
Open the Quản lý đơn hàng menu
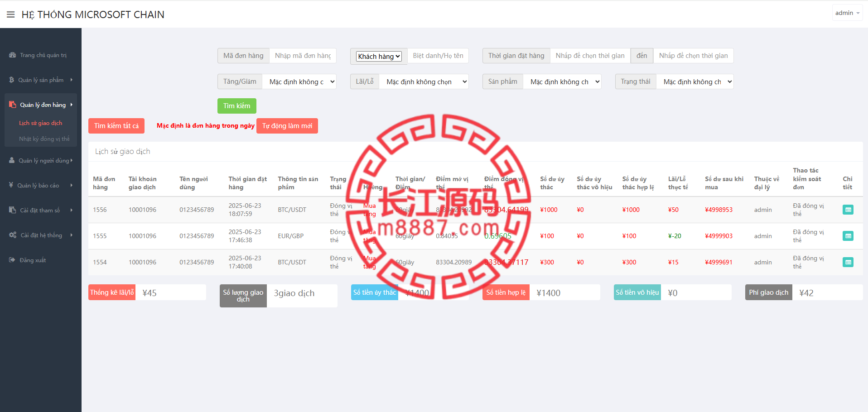tap(41, 105)
